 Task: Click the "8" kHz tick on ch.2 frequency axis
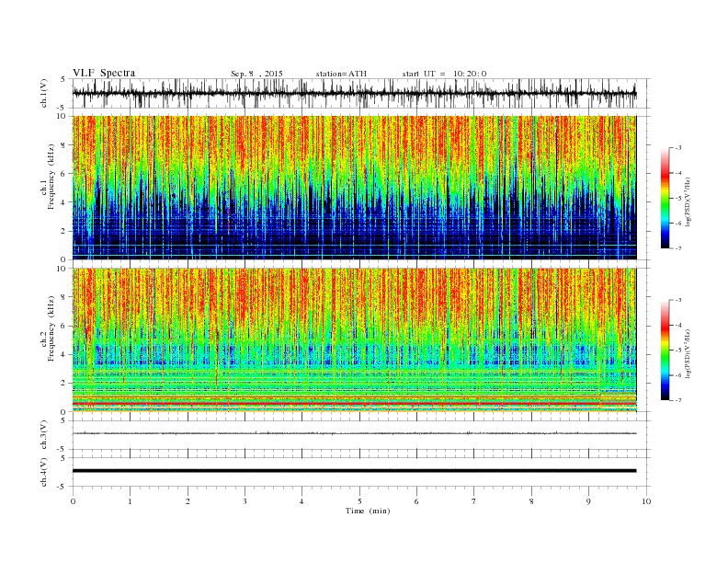click(63, 297)
